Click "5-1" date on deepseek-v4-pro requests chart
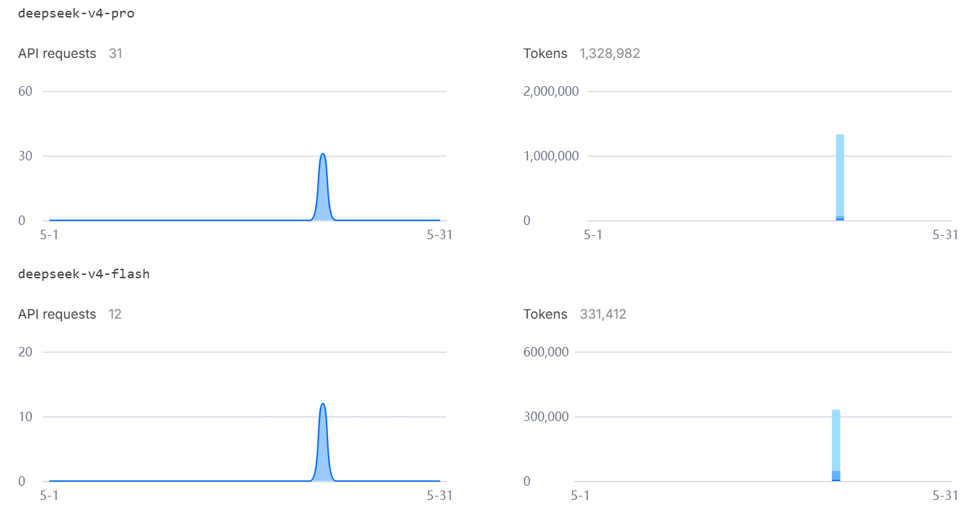 (50, 234)
